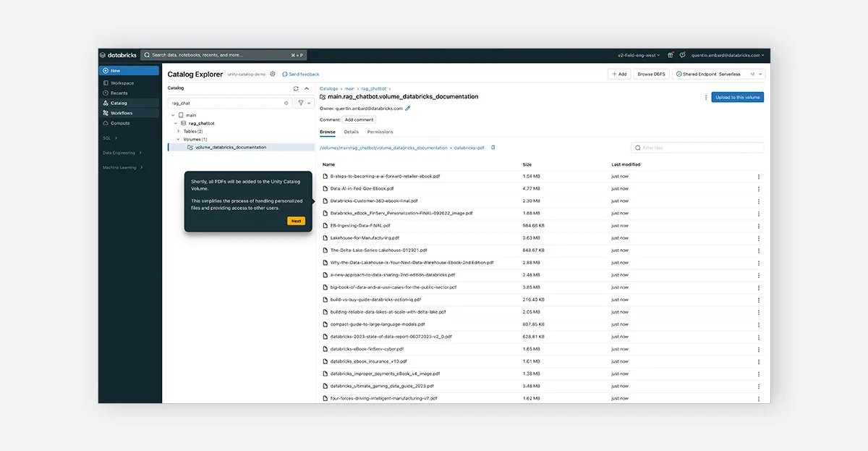Click the file icon of EB-Ingesting-Data-FINAL.pdf

point(325,226)
